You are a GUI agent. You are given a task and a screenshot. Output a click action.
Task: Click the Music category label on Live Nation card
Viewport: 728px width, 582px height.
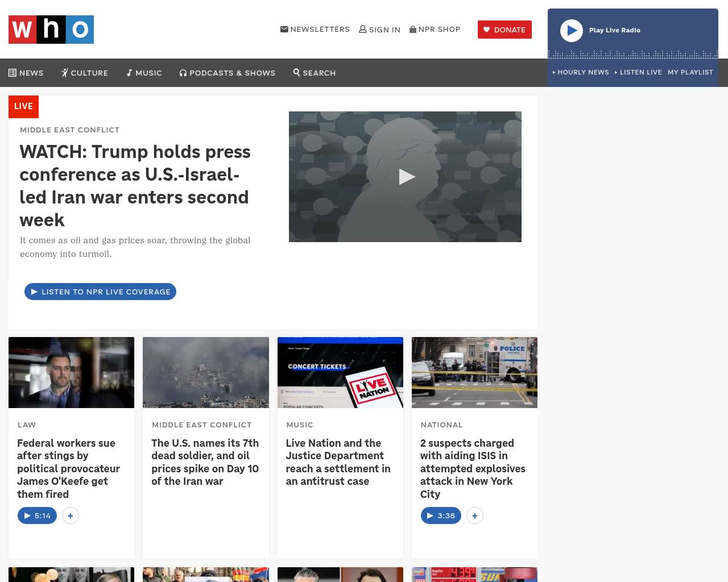(x=300, y=425)
